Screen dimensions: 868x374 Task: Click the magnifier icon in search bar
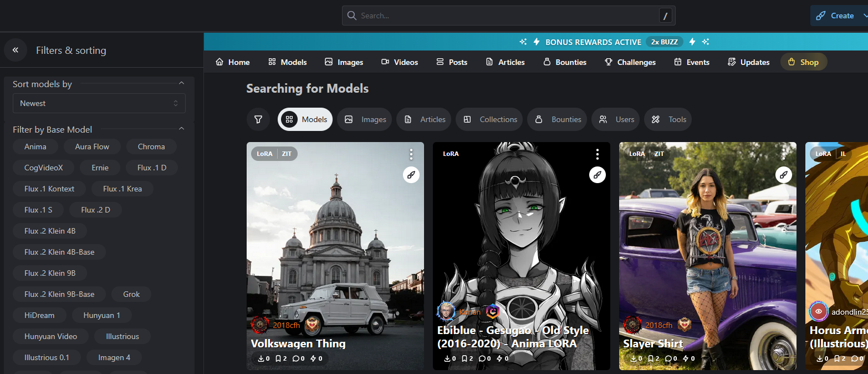point(351,16)
